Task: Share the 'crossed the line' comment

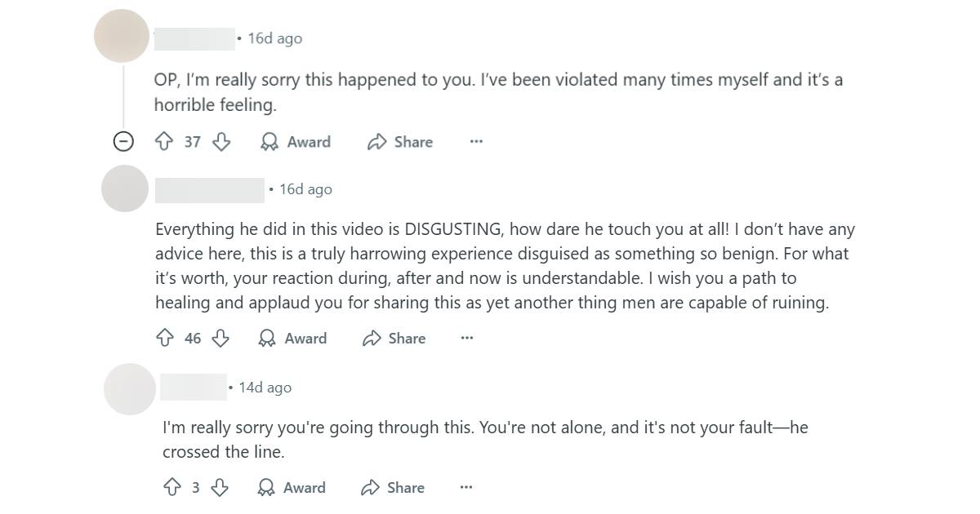Action: [x=393, y=488]
